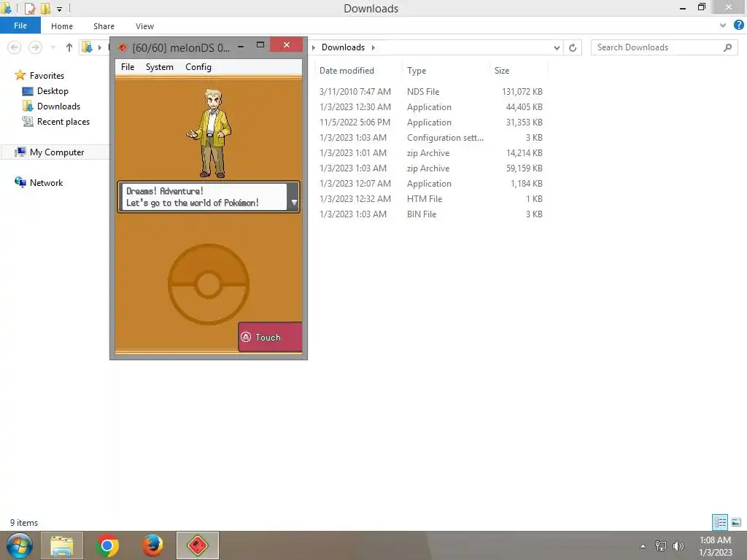Show hidden tray icons arrow
This screenshot has width=747, height=560.
tap(643, 546)
